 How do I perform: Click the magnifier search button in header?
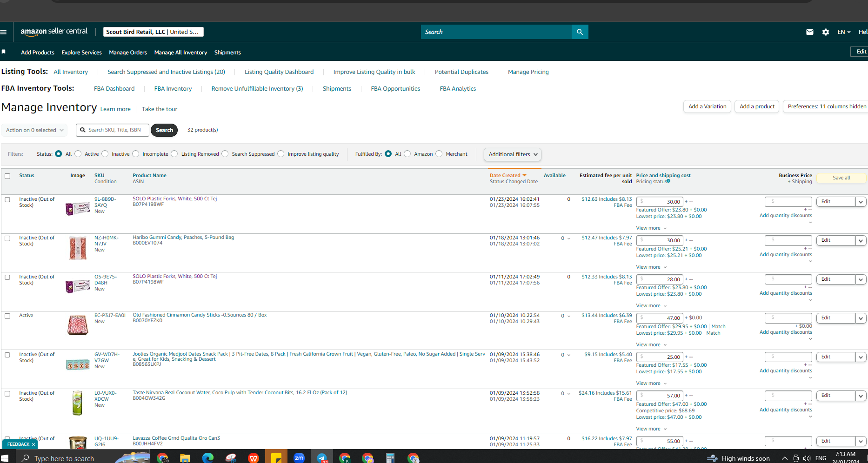[x=580, y=32]
